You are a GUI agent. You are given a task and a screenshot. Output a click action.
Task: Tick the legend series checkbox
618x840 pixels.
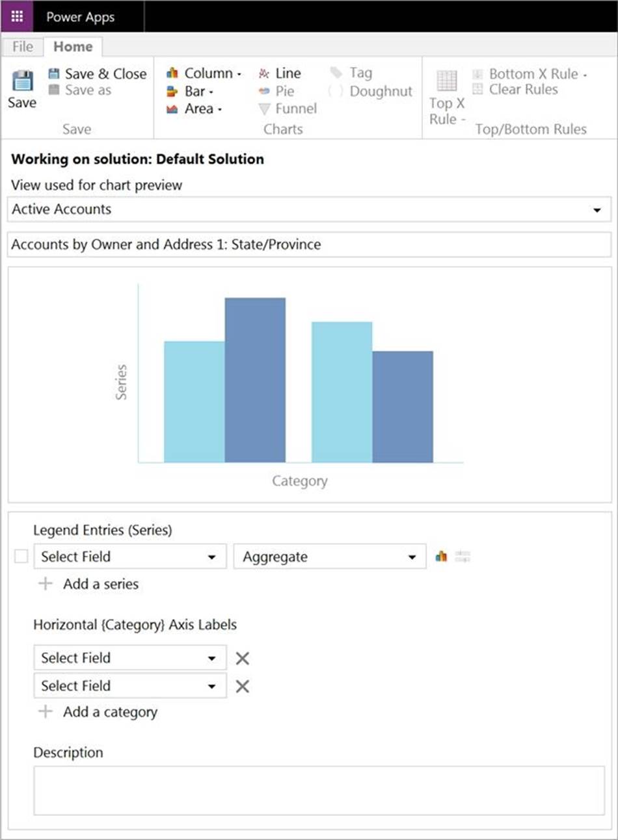(x=21, y=557)
